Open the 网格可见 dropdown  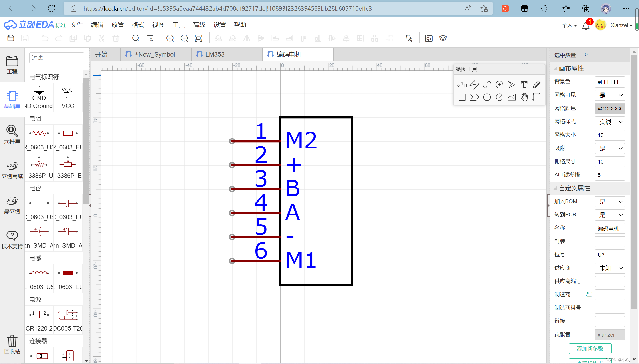point(610,95)
